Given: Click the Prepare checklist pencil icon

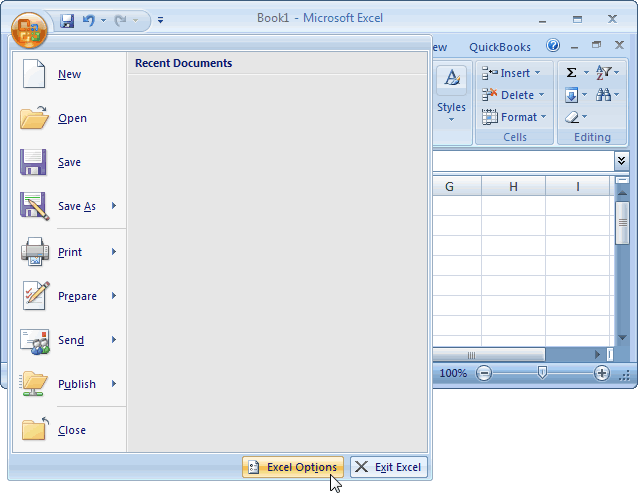Looking at the screenshot, I should click(x=36, y=296).
